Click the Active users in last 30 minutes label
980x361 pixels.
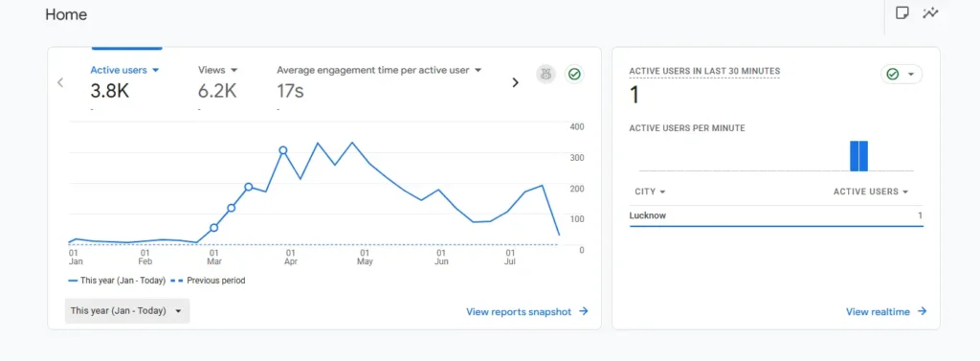(704, 71)
